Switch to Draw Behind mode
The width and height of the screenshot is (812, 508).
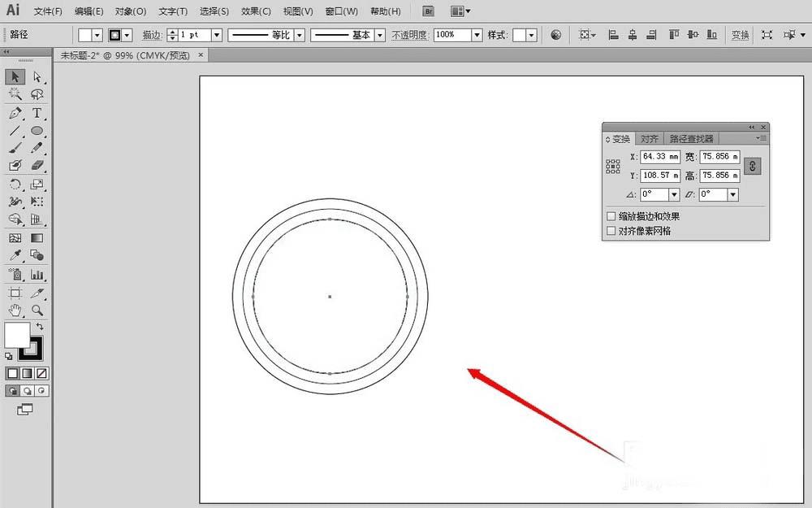pos(28,391)
